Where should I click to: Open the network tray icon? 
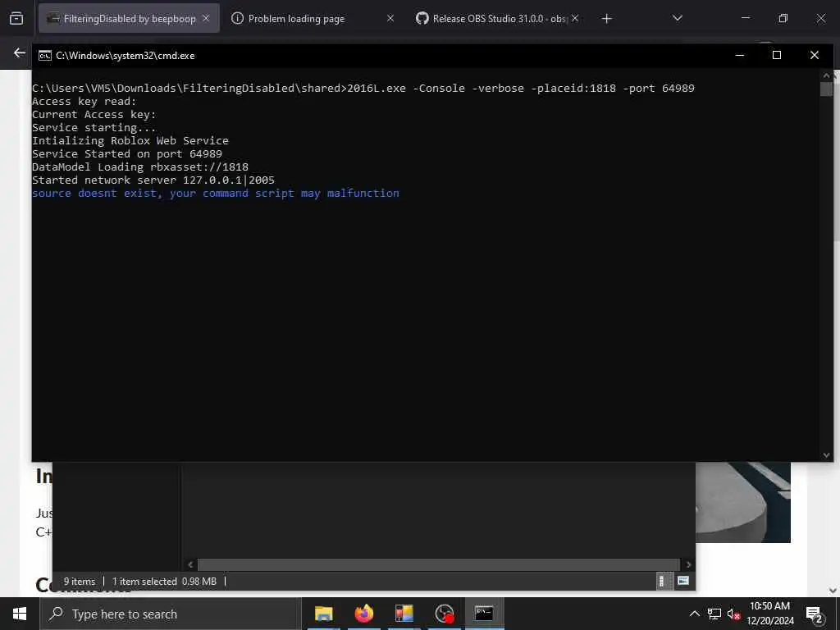714,614
